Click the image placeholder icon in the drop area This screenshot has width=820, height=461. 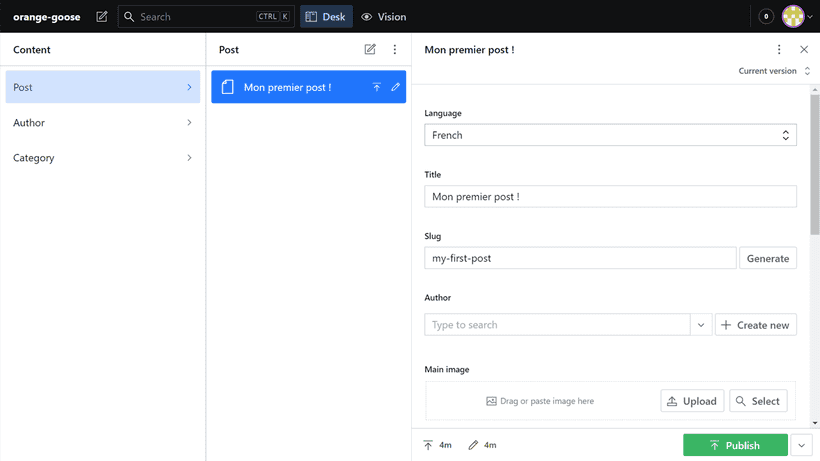[x=491, y=401]
